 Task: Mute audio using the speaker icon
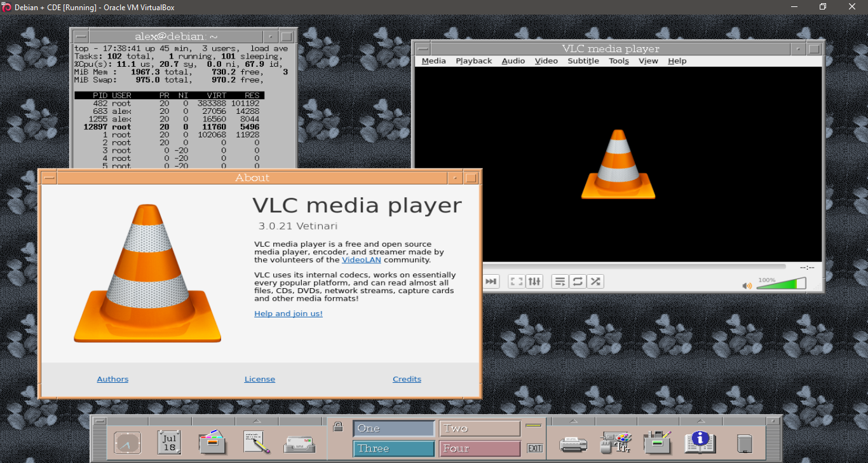pos(747,286)
